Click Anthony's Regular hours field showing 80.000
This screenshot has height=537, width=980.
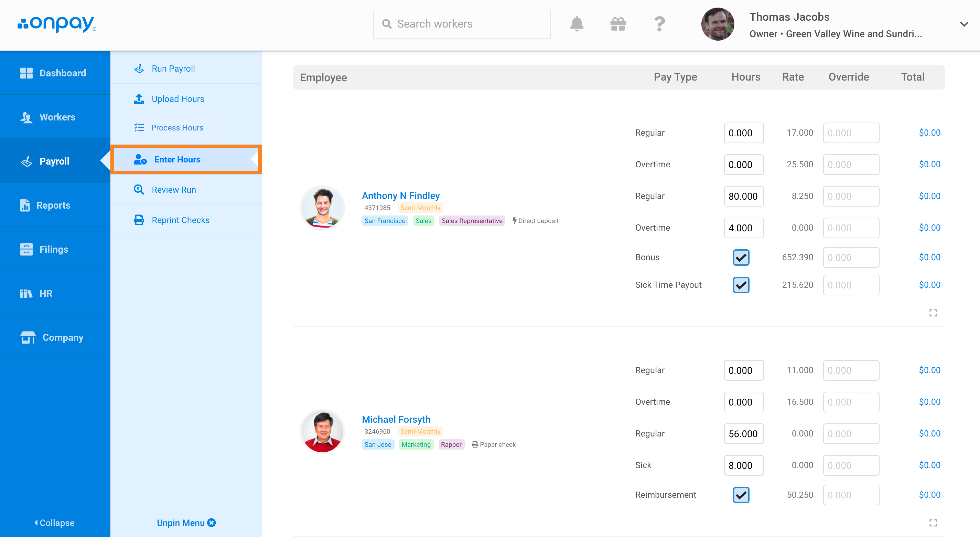point(743,196)
